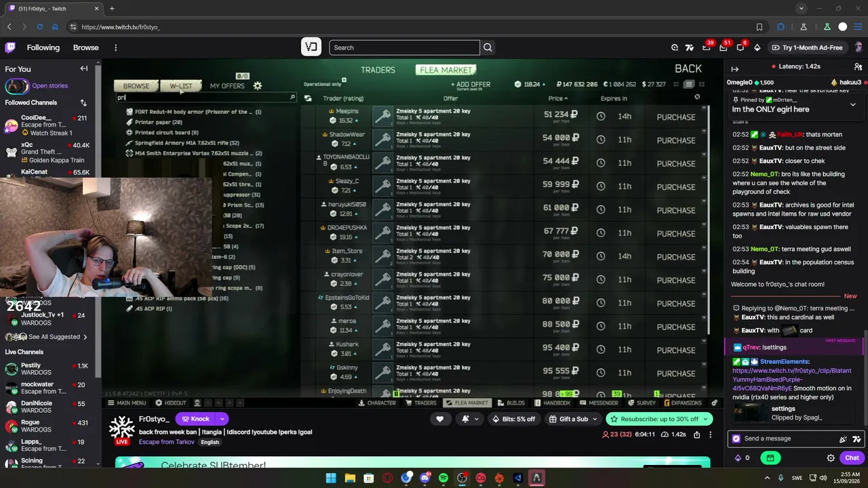Focus the Twitch Search input field
Viewport: 868px width, 488px height.
pos(404,47)
